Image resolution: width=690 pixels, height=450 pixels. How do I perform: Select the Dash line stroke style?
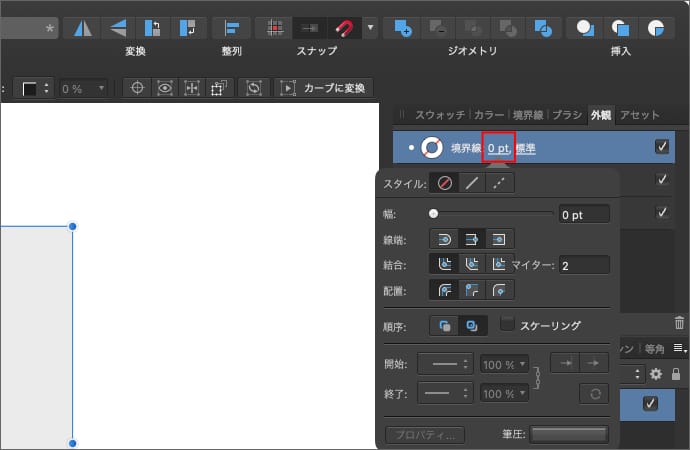coord(500,183)
